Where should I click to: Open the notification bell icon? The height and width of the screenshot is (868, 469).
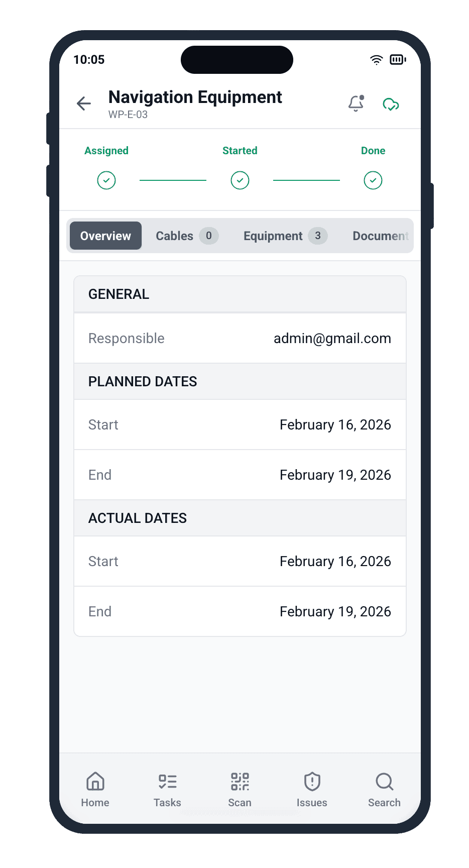point(356,103)
